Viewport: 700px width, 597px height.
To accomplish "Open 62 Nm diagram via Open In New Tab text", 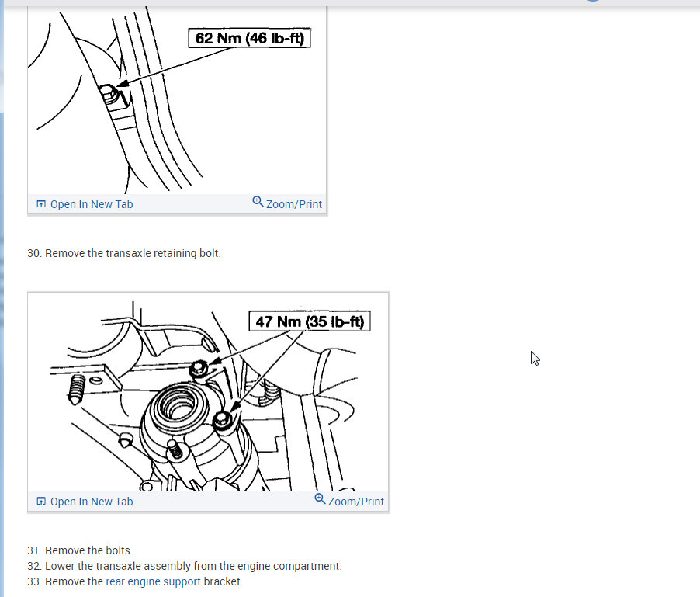I will (x=92, y=204).
